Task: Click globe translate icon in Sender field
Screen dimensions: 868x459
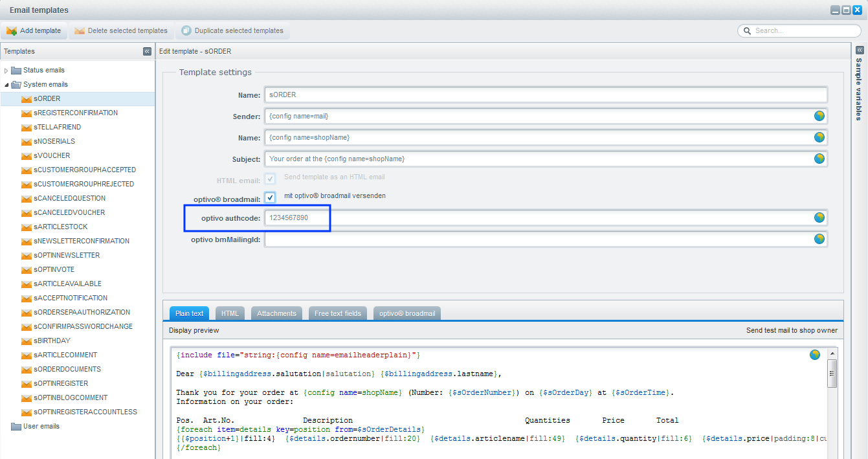Action: point(819,116)
